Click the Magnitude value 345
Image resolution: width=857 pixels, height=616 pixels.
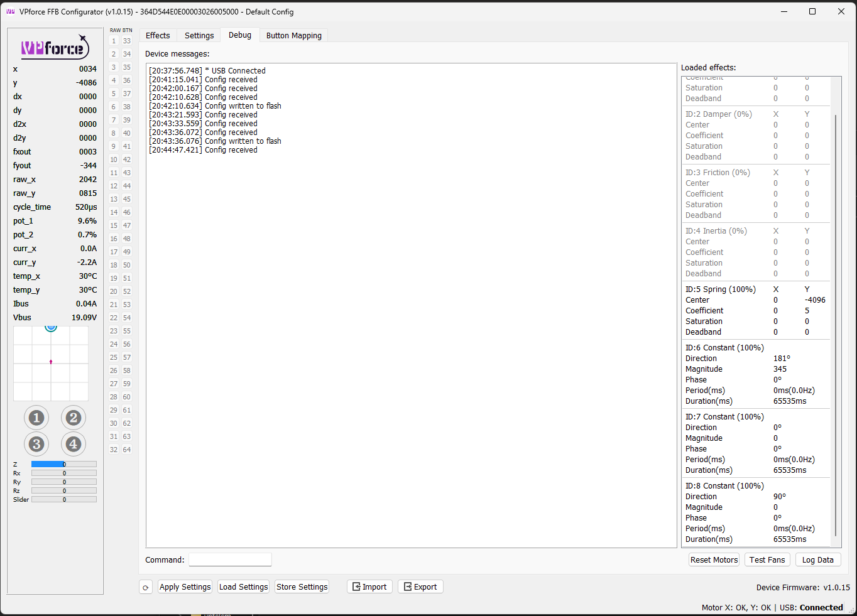[x=780, y=369]
